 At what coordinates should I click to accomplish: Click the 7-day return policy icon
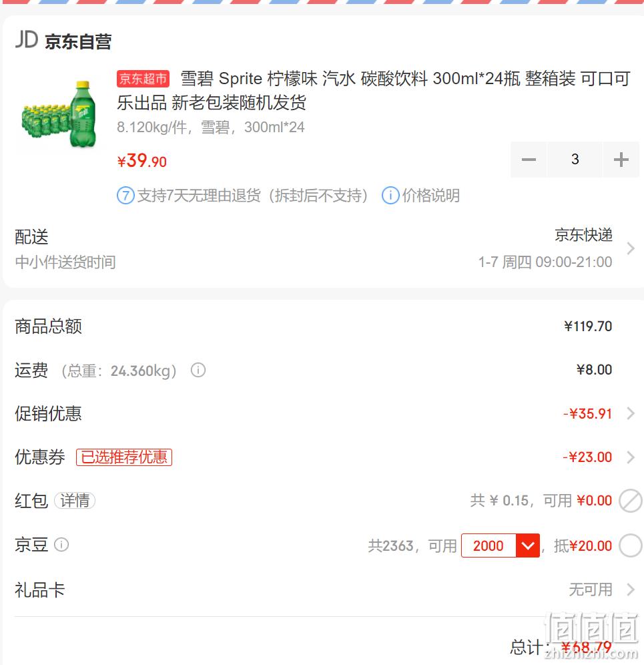(125, 196)
